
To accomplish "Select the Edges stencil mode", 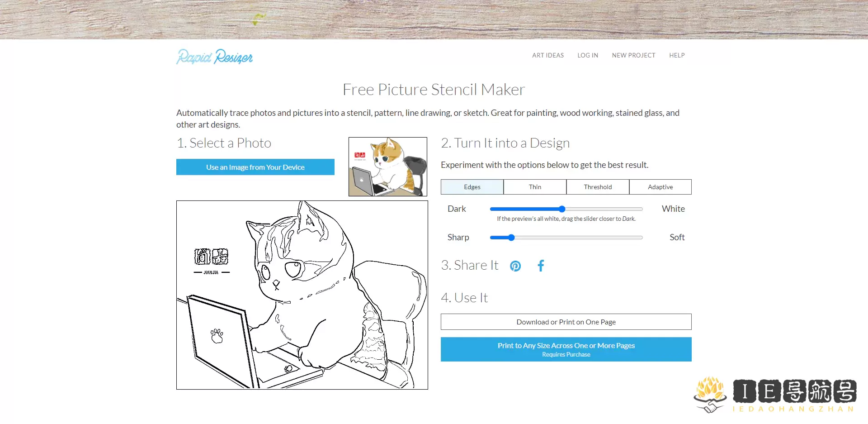I will [x=472, y=187].
